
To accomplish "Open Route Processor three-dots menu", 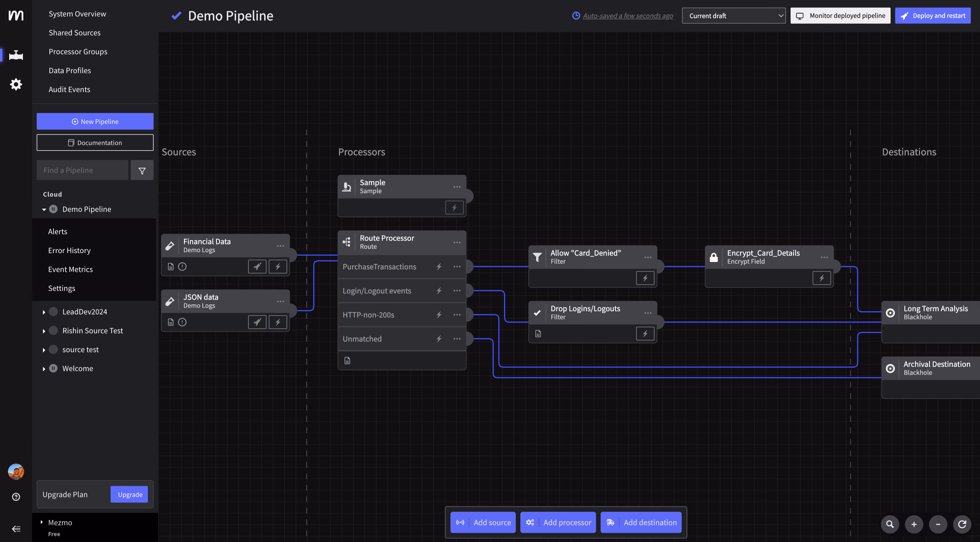I will (x=457, y=242).
